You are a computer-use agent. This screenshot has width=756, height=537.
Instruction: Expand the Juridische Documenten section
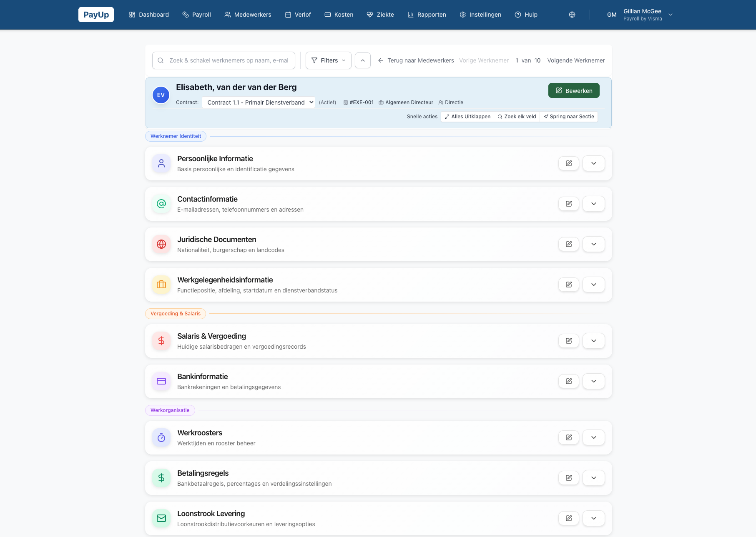pos(593,244)
